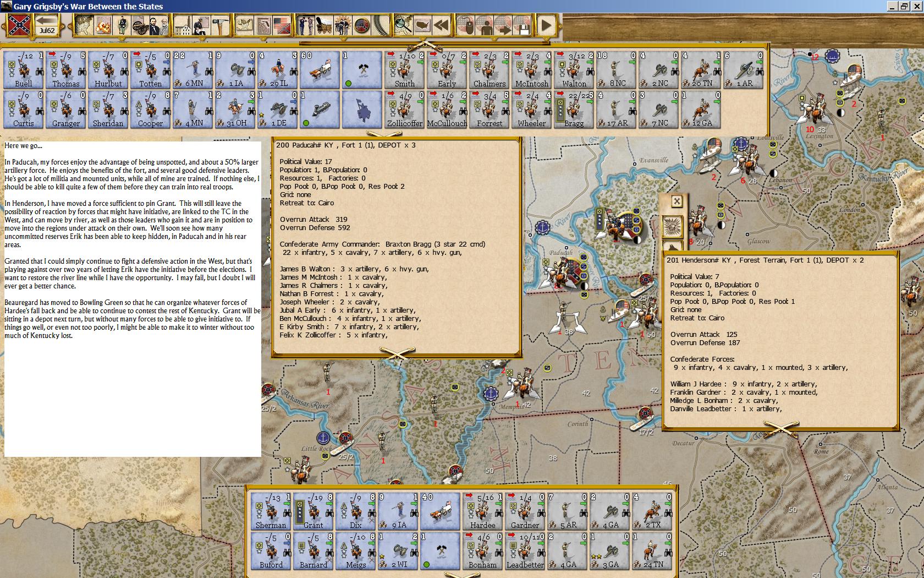
Task: Select the 29 IL cavalry unit card
Action: point(278,69)
